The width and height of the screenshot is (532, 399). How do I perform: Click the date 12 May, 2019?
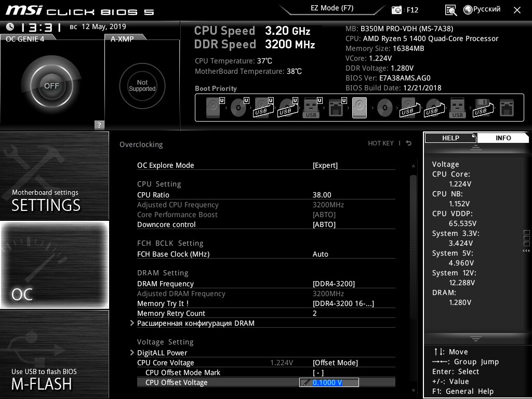[x=104, y=26]
